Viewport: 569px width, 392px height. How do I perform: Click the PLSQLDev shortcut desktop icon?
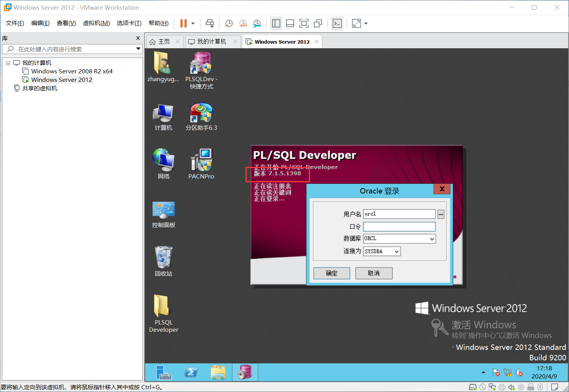(201, 71)
